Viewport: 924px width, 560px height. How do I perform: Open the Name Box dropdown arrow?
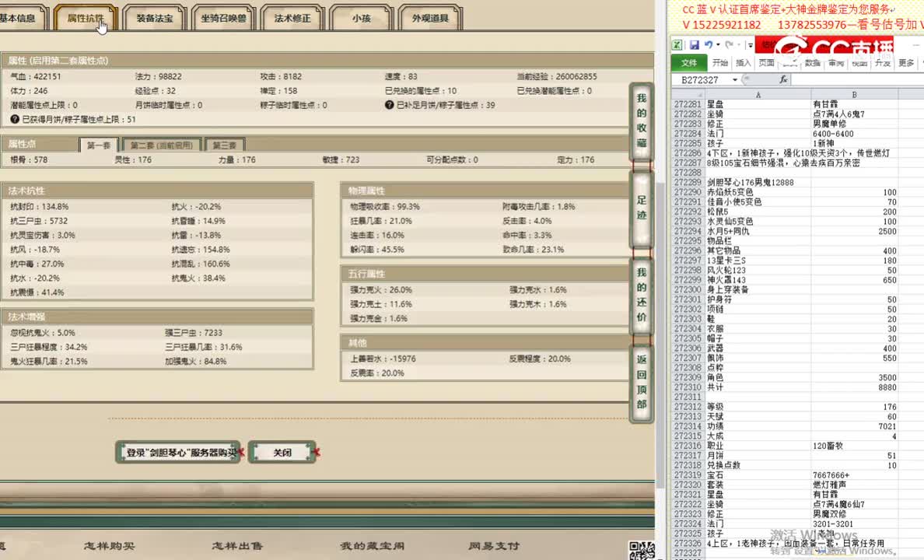tap(735, 79)
